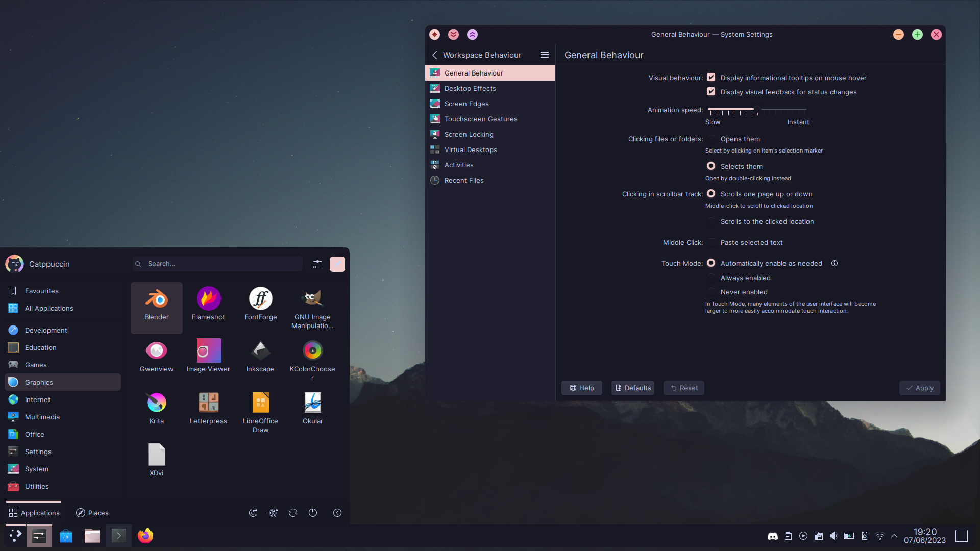Click the launcher configure sliders icon
Screen dimensions: 980x551
pos(317,264)
